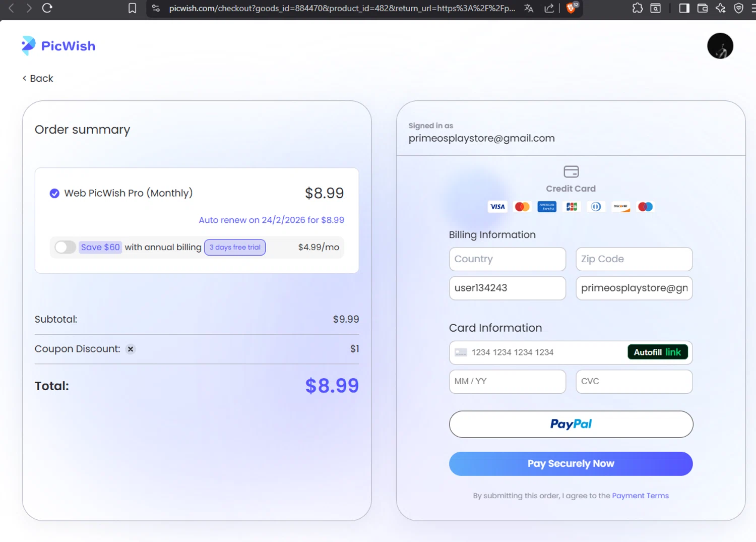Click the translate page icon
The image size is (756, 542).
coord(529,8)
